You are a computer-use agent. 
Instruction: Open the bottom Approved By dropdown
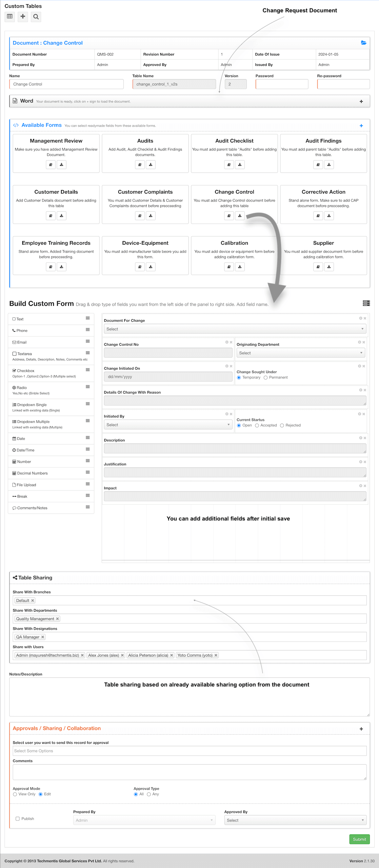click(295, 820)
